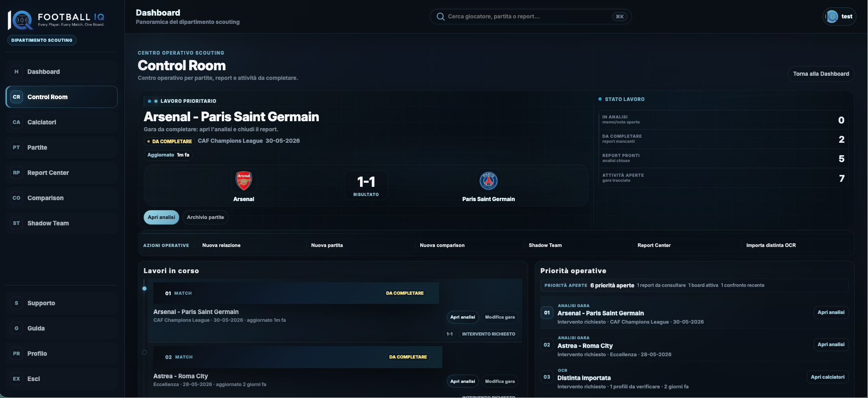
Task: Log out via Esci
Action: (x=62, y=379)
